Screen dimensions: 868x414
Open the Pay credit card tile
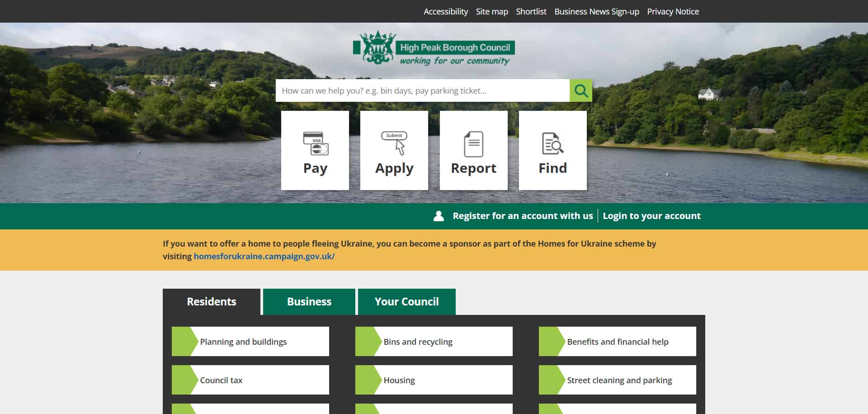(x=315, y=151)
